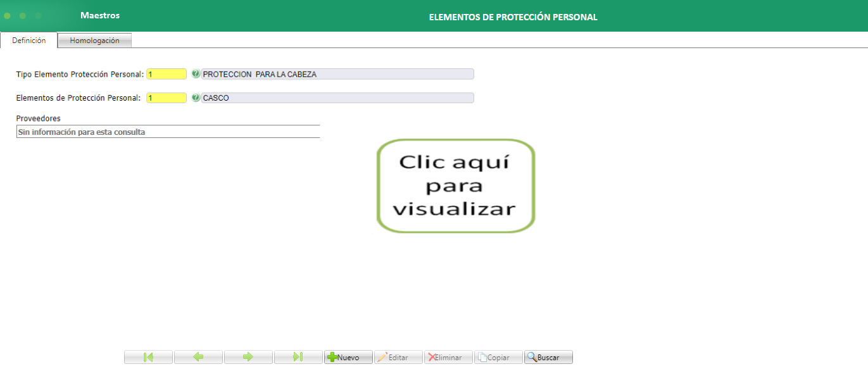Screen dimensions: 868x376
Task: Click the next record arrow icon
Action: click(248, 356)
